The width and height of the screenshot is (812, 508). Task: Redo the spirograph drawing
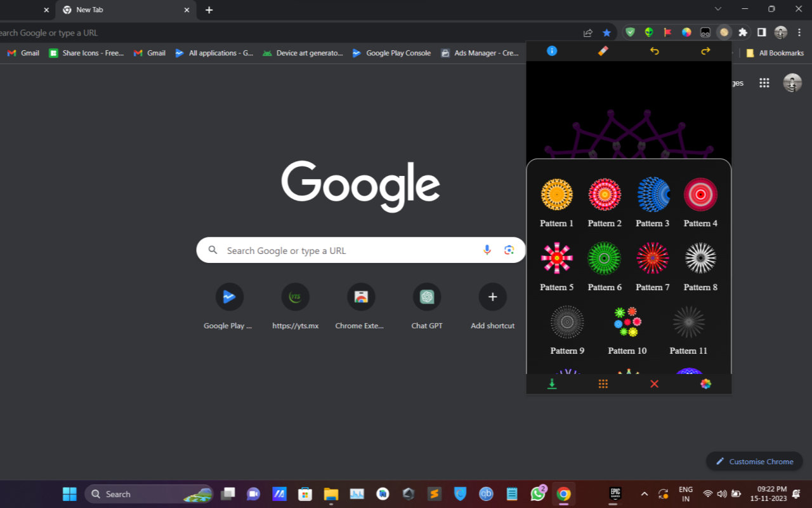click(x=705, y=51)
